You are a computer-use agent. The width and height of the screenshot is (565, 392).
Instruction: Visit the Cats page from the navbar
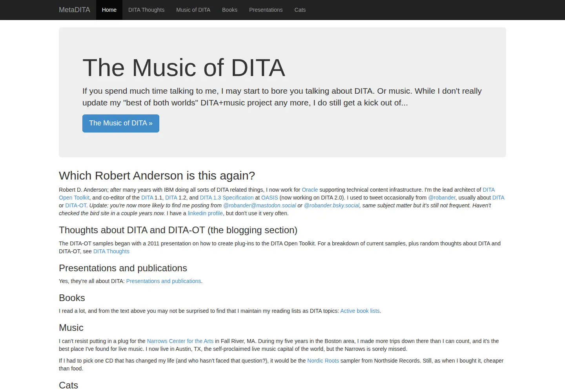pos(300,10)
